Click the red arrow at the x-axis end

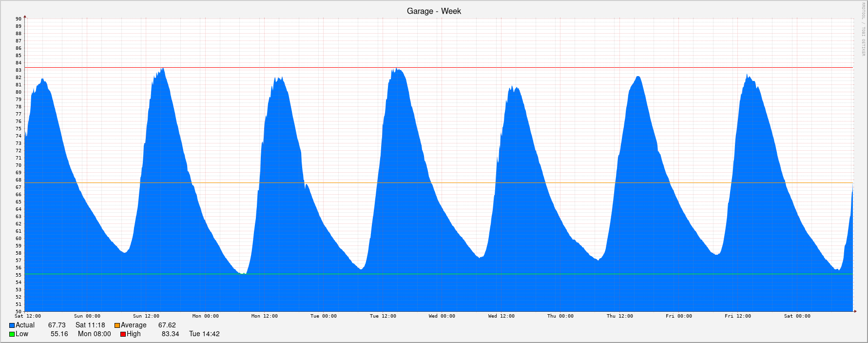[x=854, y=311]
